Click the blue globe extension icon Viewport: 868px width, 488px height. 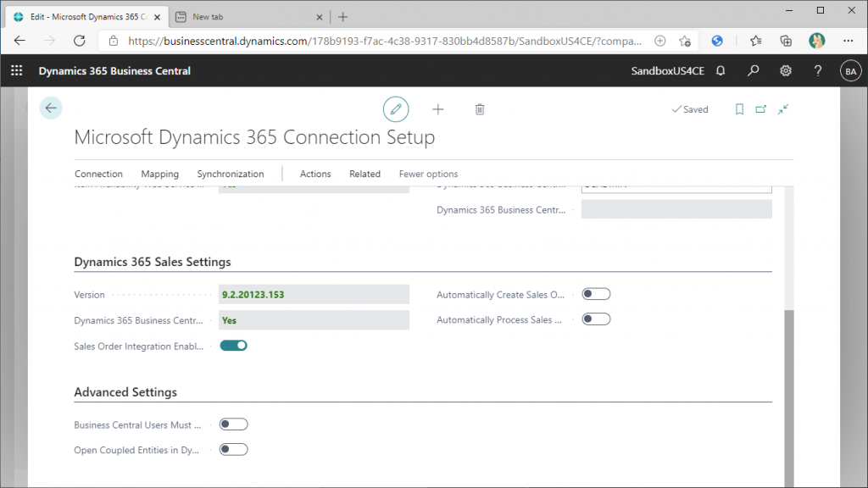[717, 41]
